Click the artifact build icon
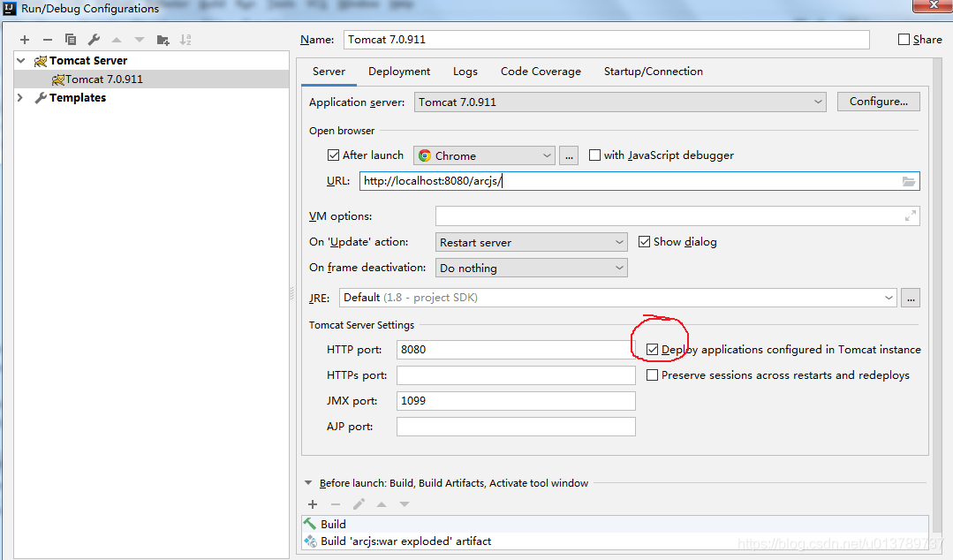 click(x=310, y=541)
